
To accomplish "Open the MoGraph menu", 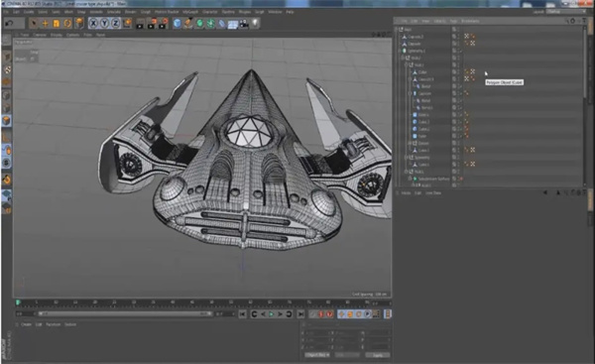I will click(190, 12).
